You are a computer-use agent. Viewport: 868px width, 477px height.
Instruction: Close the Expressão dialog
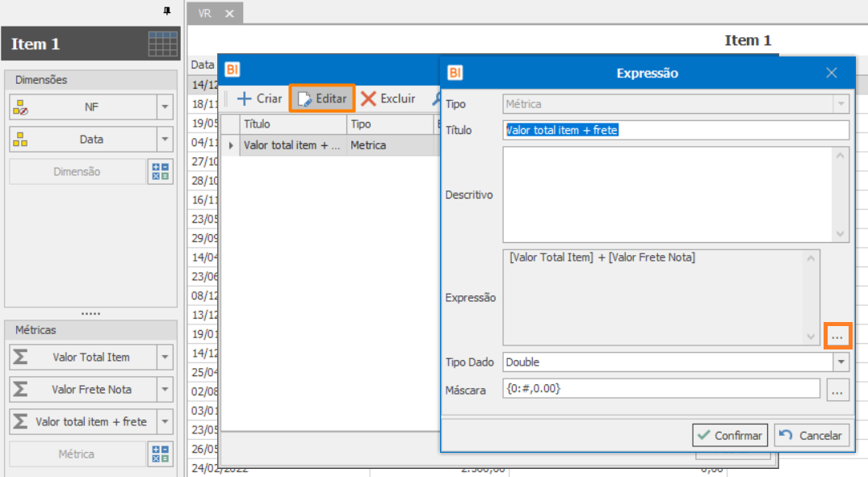point(832,73)
